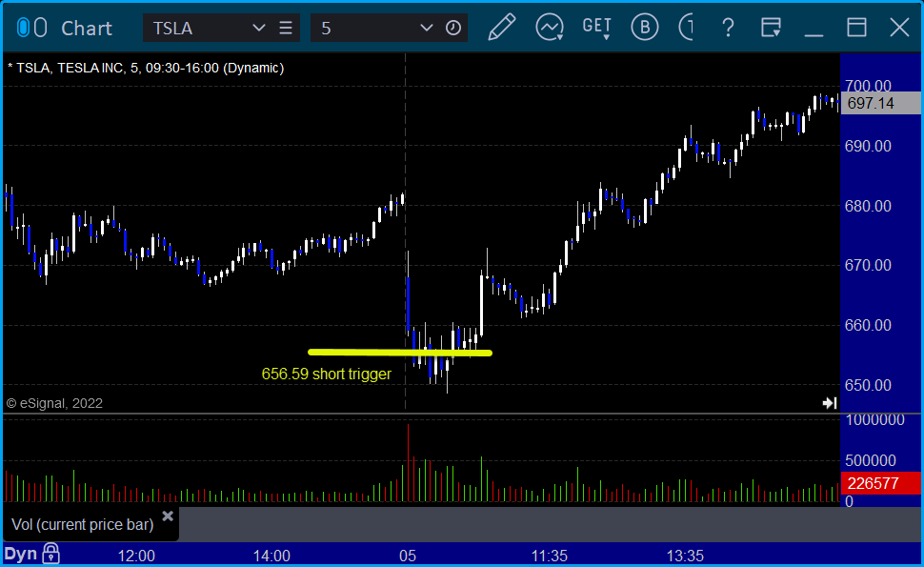Screen dimensions: 924x567
Task: Click the 05 date axis label
Action: click(x=407, y=556)
